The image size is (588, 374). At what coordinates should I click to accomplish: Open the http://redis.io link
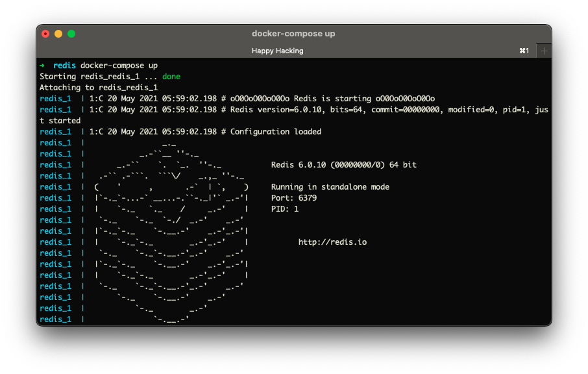click(x=332, y=242)
